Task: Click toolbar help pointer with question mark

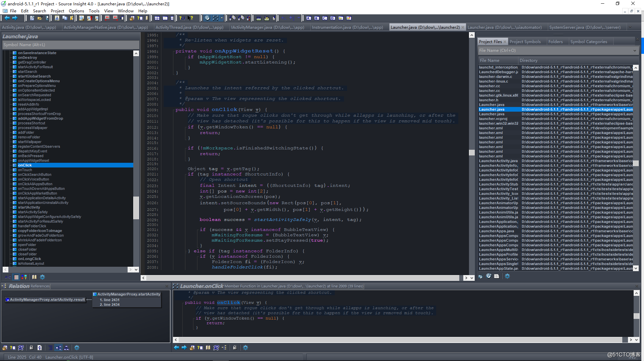Action: [190, 18]
